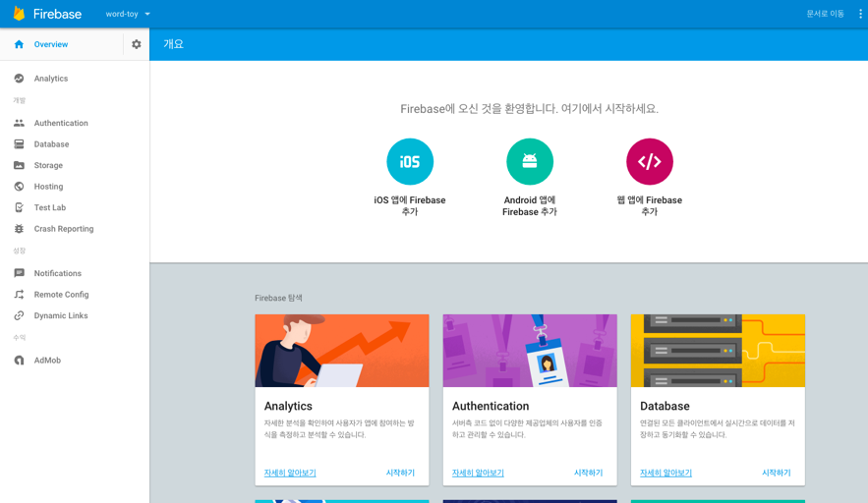Viewport: 868px width, 503px height.
Task: Click the Remote Config icon
Action: click(19, 295)
